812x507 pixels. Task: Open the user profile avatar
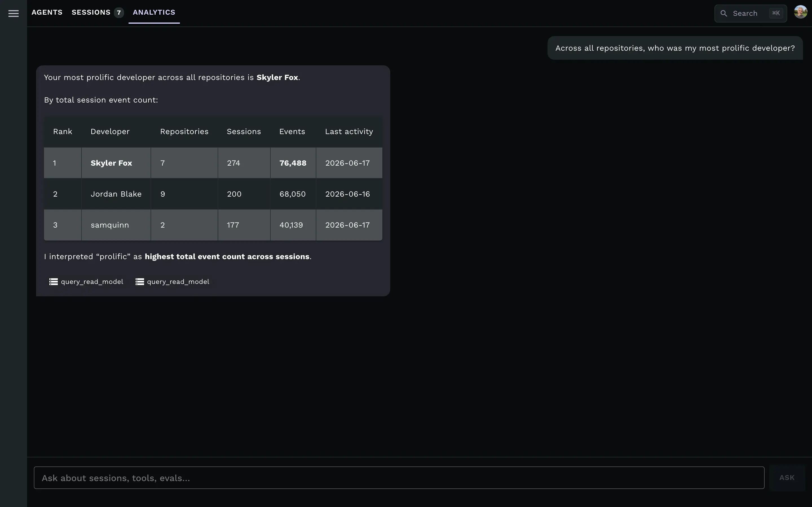[x=801, y=12]
